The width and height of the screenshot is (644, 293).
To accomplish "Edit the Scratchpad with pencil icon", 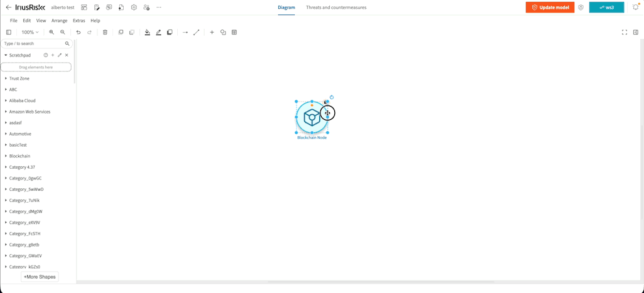I will 60,55.
